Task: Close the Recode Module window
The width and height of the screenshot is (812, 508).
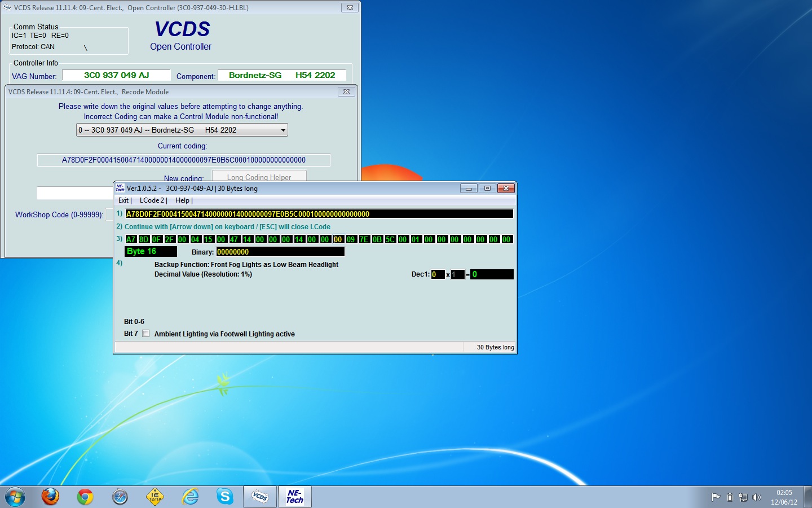Action: (x=346, y=91)
